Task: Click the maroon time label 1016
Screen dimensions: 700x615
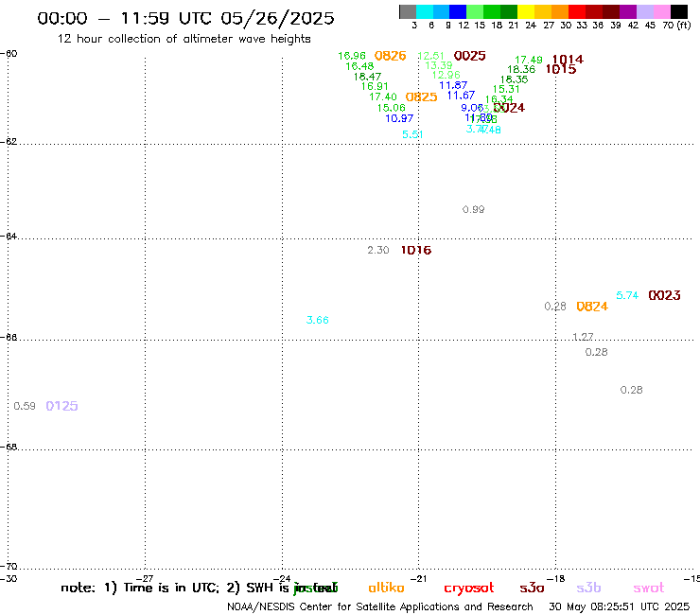Action: click(416, 250)
